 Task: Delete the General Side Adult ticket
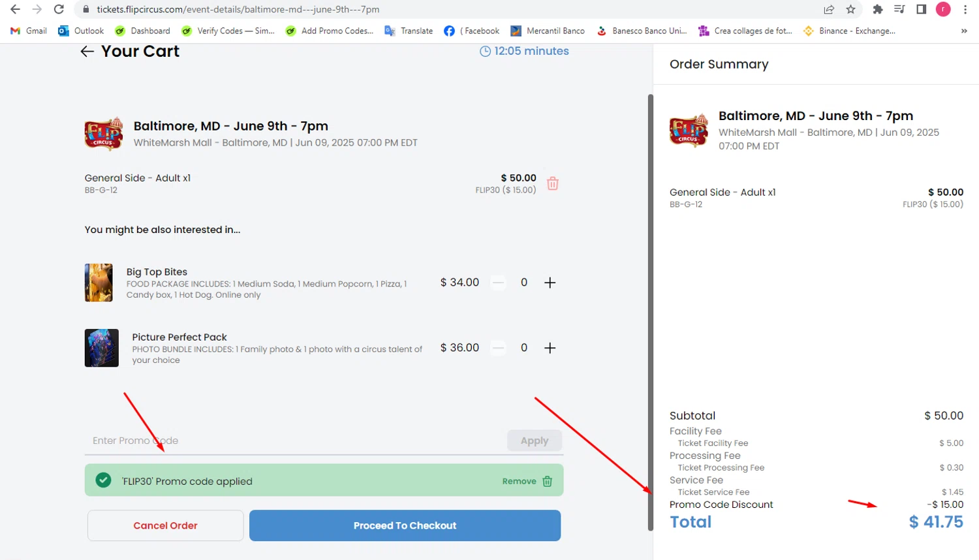coord(553,183)
